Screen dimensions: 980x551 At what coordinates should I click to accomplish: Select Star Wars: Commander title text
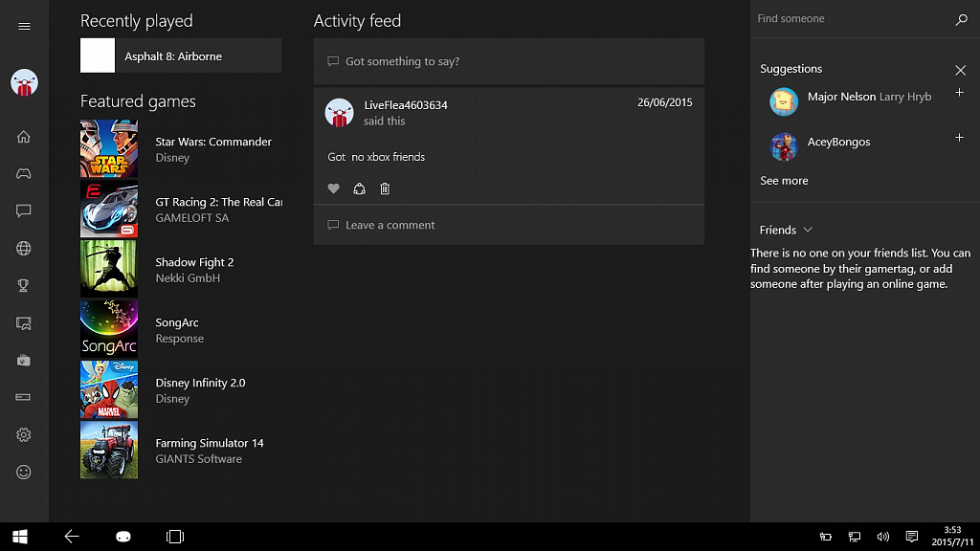coord(213,142)
